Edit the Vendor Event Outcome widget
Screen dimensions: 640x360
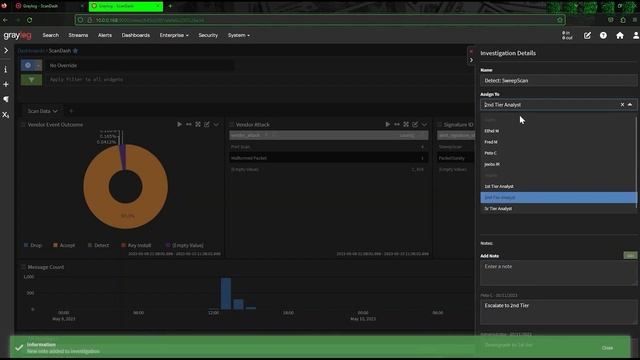pyautogui.click(x=207, y=124)
